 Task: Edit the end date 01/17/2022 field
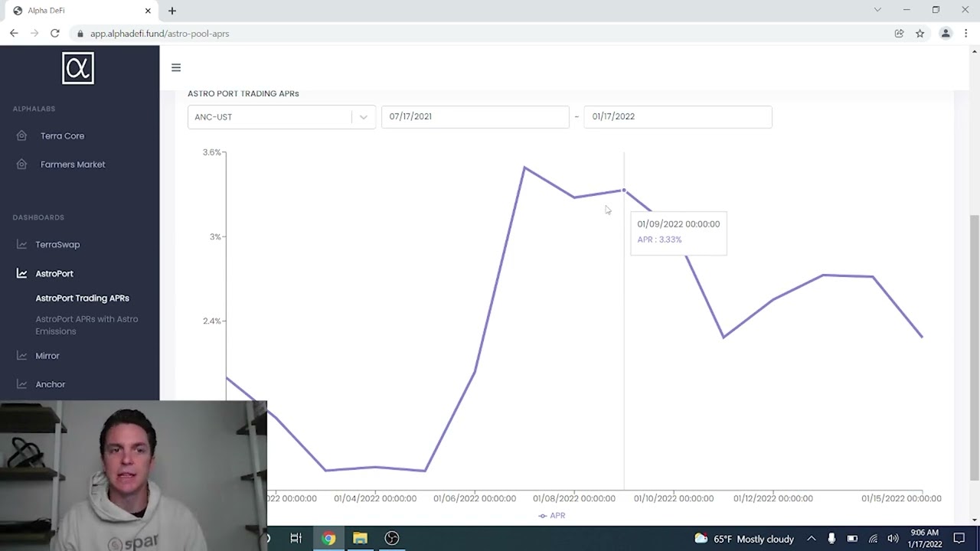678,116
